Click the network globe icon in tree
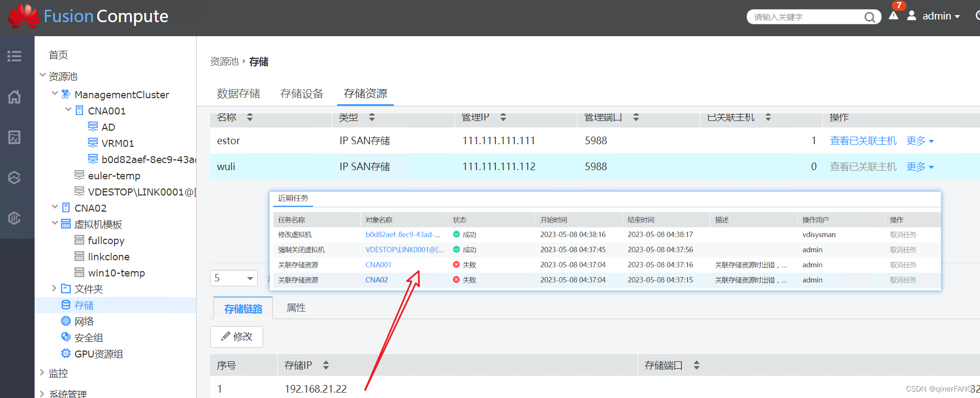Screen dimensions: 980x398 pyautogui.click(x=66, y=321)
